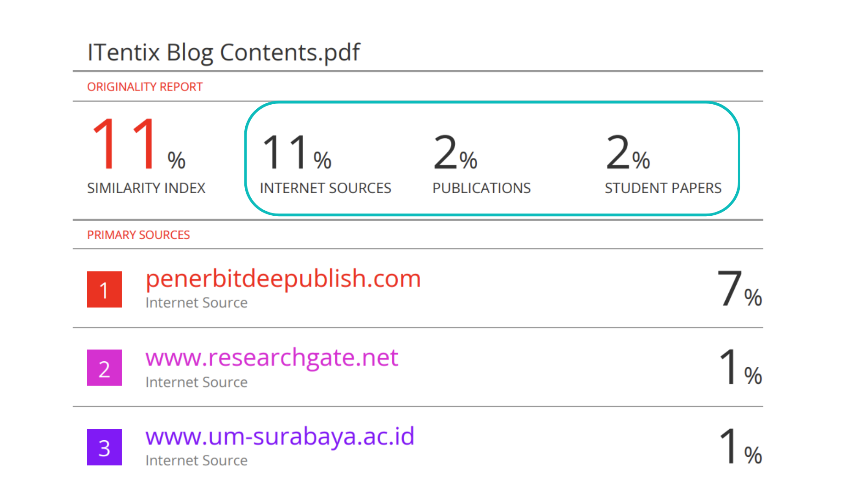Image resolution: width=868 pixels, height=488 pixels.
Task: Click the PUBLICATIONS label
Action: [x=481, y=188]
